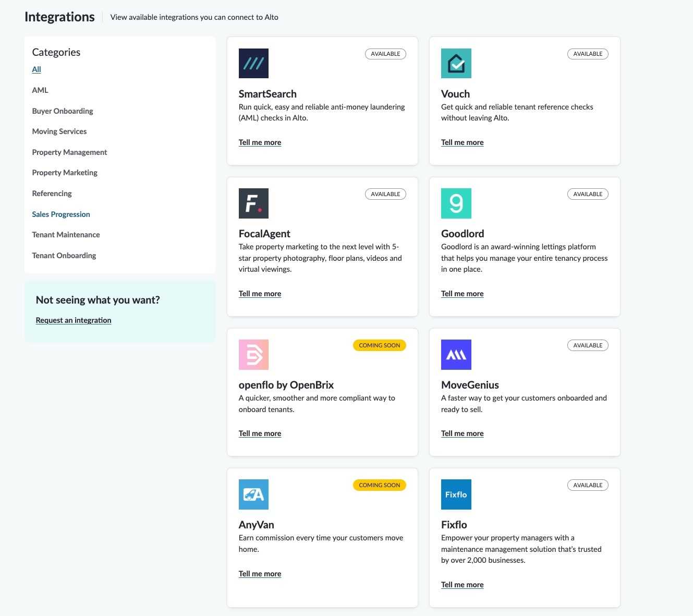Click Fixflo maintenance management description
This screenshot has height=616, width=693.
(521, 549)
